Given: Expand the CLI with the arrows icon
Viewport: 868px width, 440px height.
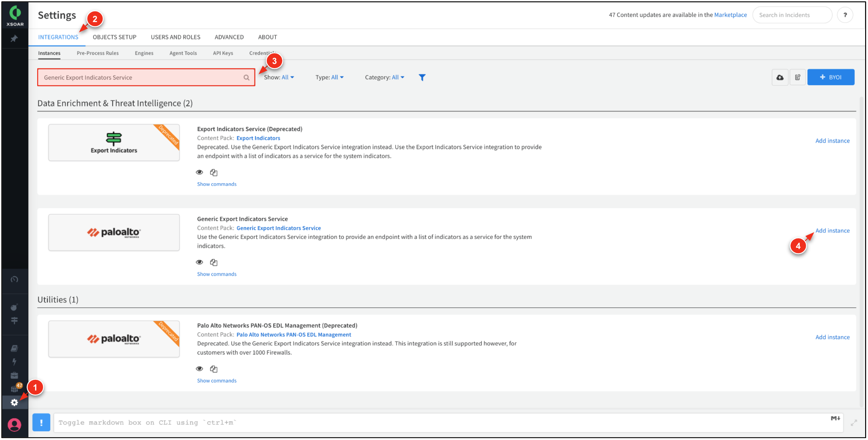Looking at the screenshot, I should (x=854, y=423).
